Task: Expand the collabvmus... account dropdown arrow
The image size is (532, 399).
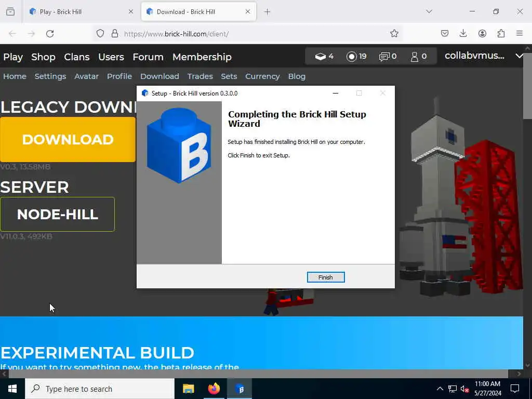Action: click(519, 56)
